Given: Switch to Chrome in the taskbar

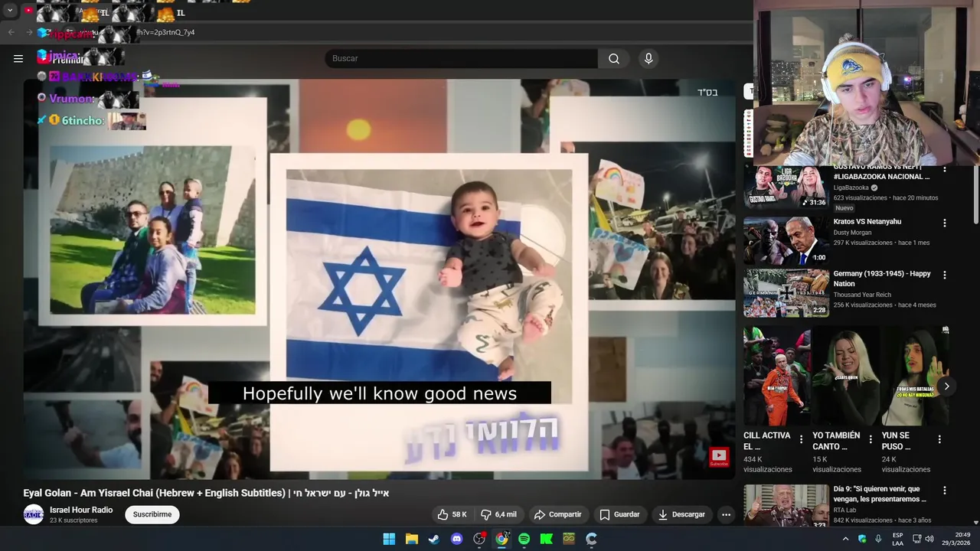Looking at the screenshot, I should pos(501,539).
